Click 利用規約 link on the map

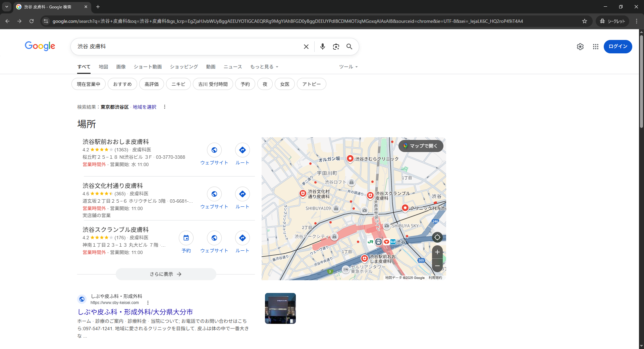point(435,278)
